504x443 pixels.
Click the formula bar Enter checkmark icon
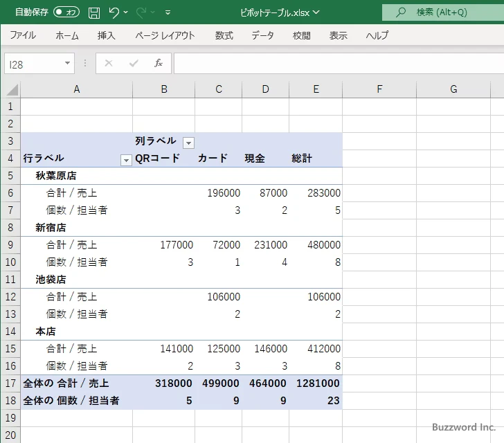click(134, 63)
